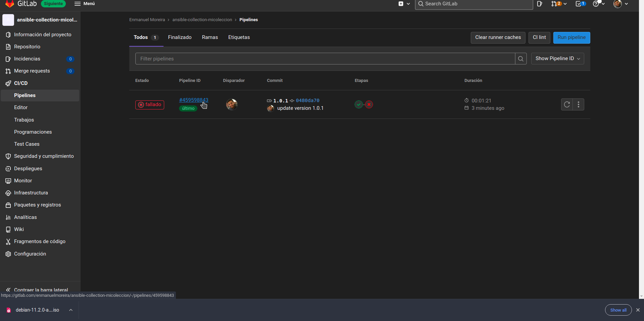This screenshot has height=321, width=644.
Task: Open the failed stage red X icon
Action: (x=369, y=104)
